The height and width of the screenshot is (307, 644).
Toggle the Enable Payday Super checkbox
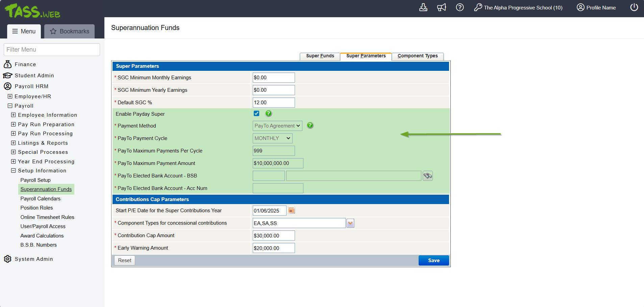point(256,113)
